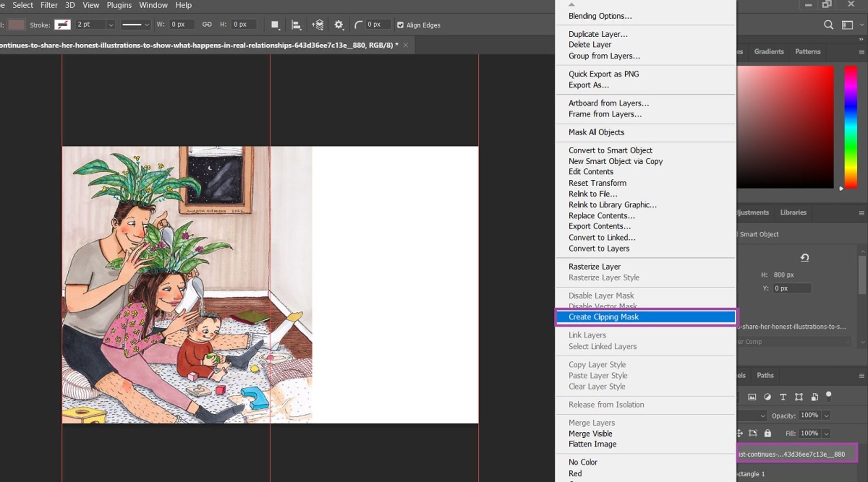The width and height of the screenshot is (868, 482).
Task: Uncheck the Align Edges checkbox
Action: click(x=400, y=25)
